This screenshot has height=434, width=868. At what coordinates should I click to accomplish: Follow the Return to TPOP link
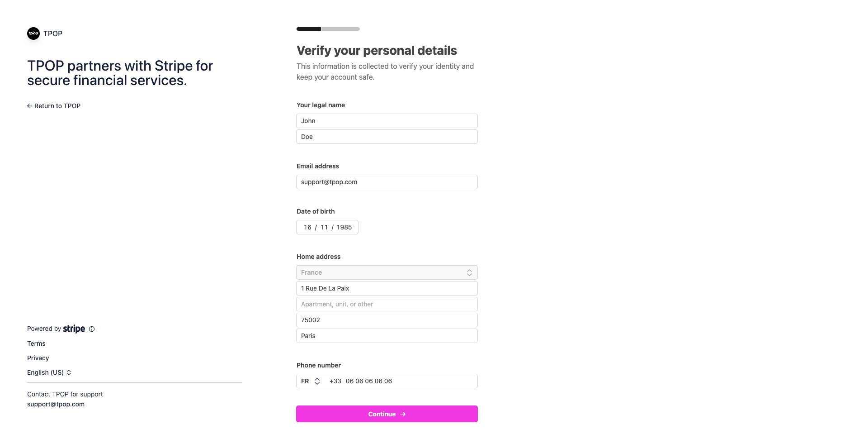pos(57,106)
